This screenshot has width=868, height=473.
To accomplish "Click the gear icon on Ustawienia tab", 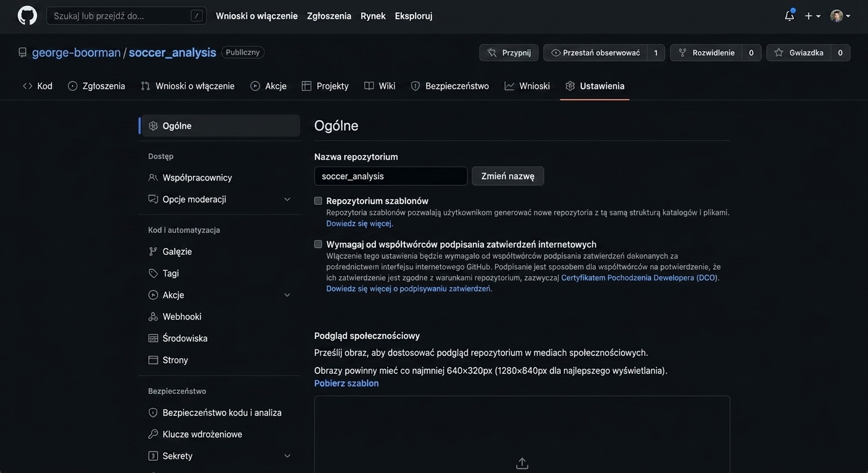I will [570, 86].
